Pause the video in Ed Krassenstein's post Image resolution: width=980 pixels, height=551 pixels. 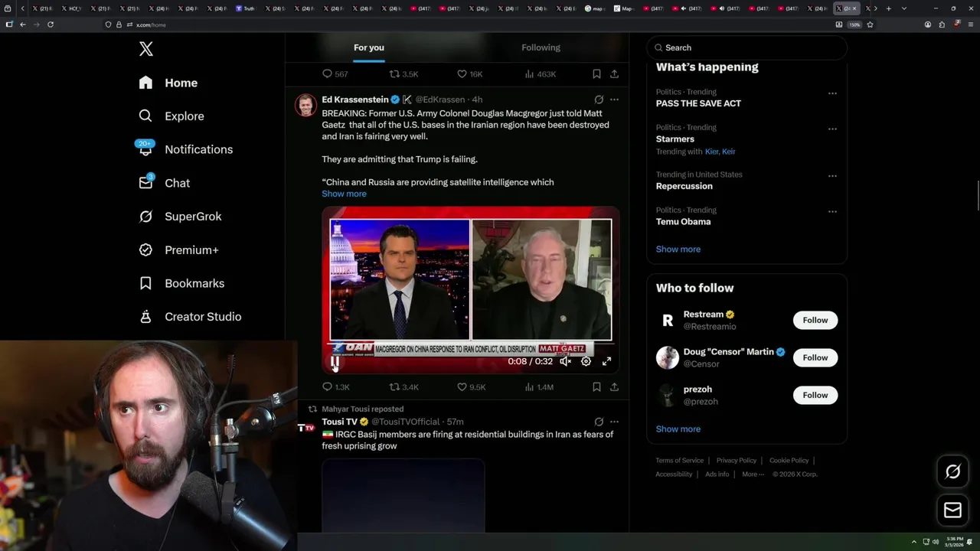point(335,361)
